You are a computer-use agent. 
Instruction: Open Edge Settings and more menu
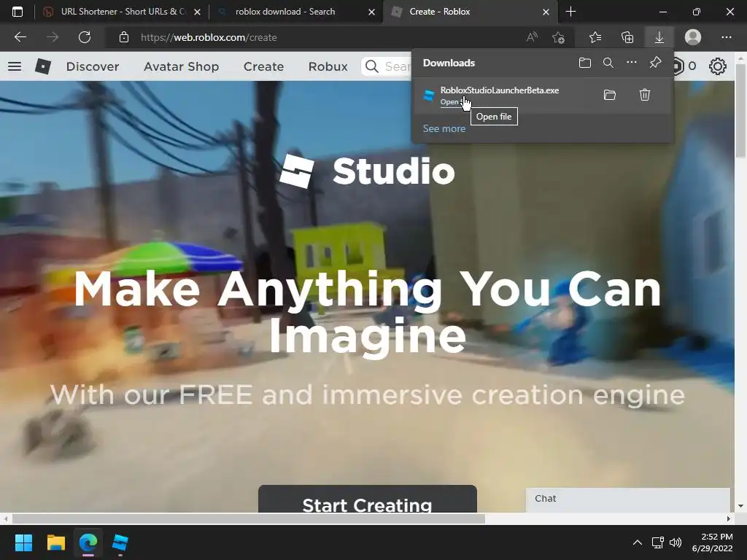(726, 37)
